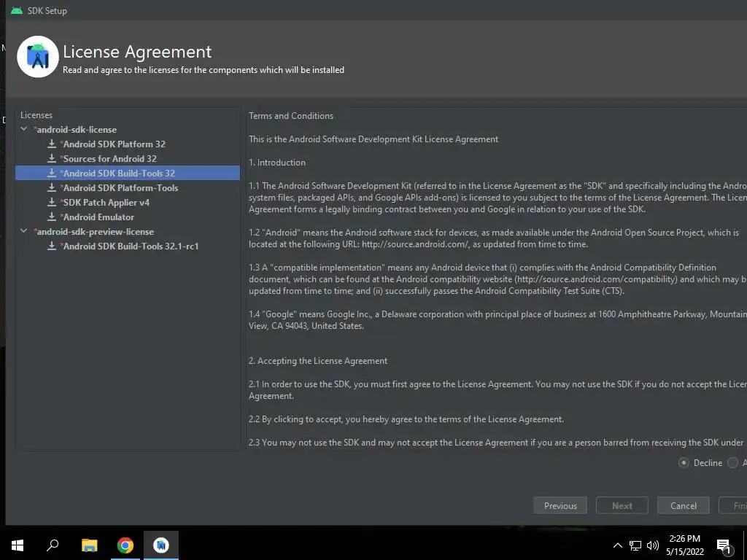The image size is (747, 560).
Task: Open the volume control tray icon
Action: point(653,545)
